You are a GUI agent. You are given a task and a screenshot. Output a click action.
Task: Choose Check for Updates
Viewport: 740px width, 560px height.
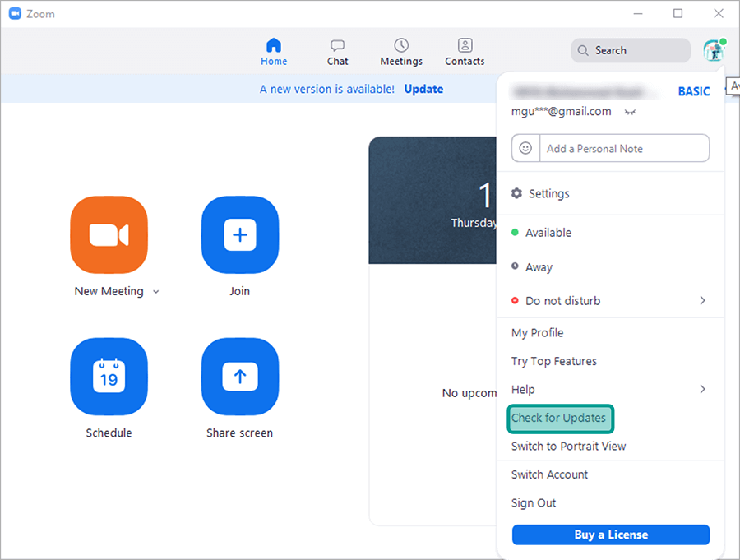click(x=560, y=419)
